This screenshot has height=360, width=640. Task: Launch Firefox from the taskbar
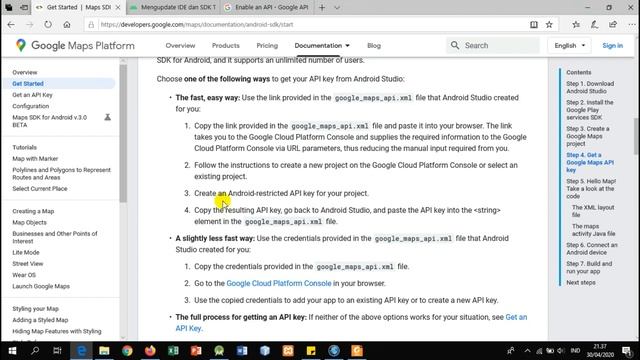tap(150, 351)
